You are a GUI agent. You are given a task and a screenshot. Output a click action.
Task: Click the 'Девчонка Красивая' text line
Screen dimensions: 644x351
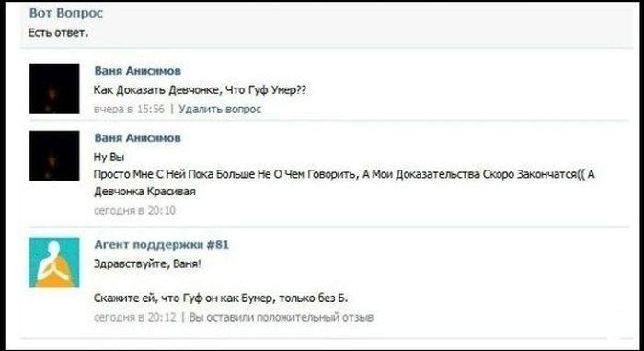(x=144, y=192)
